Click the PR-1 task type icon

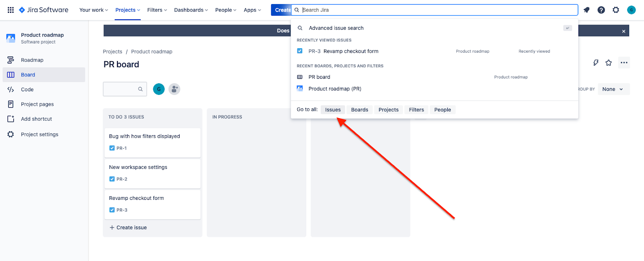pos(112,148)
